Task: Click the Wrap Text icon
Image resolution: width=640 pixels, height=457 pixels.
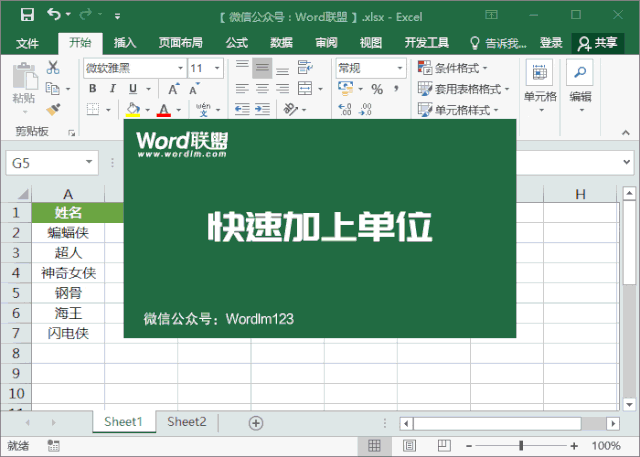Action: [305, 67]
